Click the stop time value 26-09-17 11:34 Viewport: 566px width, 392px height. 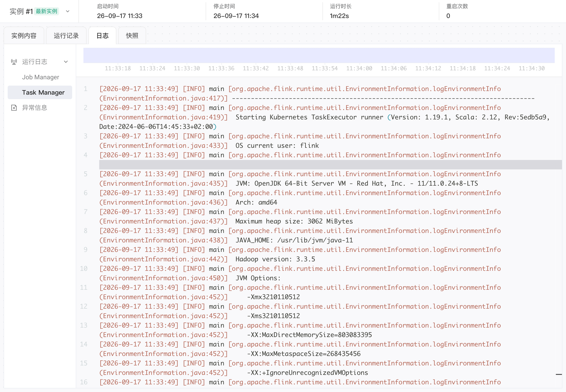point(236,16)
